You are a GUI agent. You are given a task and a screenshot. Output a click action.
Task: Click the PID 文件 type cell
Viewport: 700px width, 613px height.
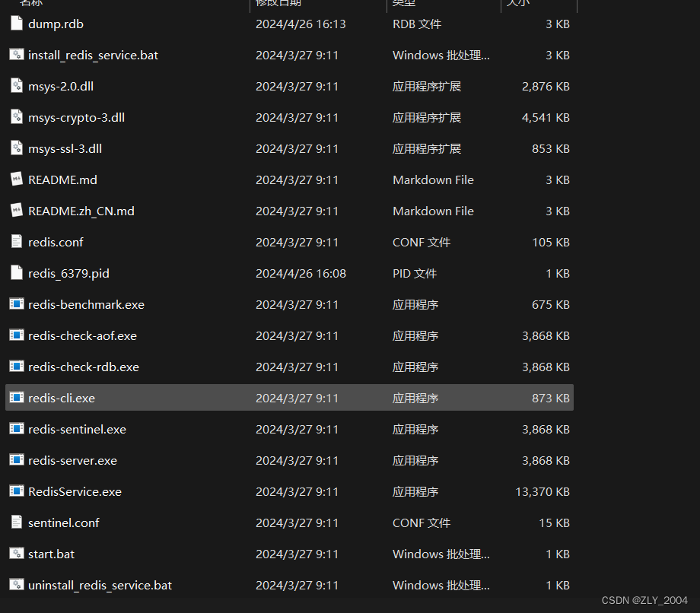coord(415,274)
